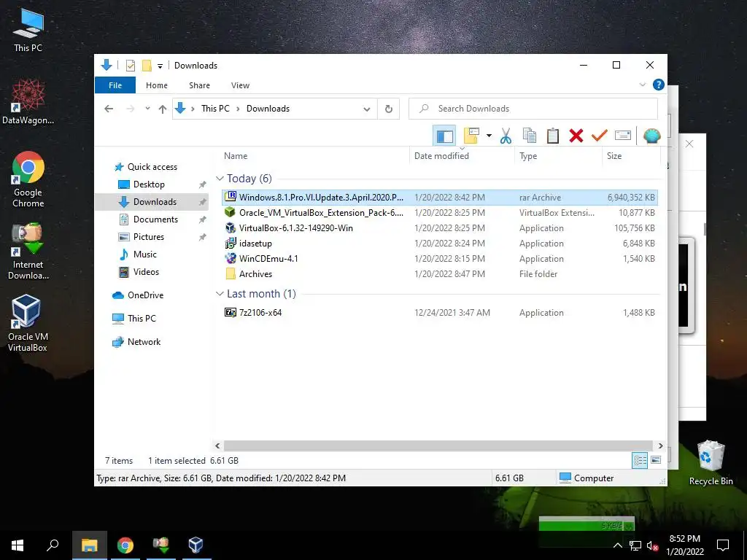Screen dimensions: 747x560
Task: Show hidden system tray icons
Action: click(617, 545)
